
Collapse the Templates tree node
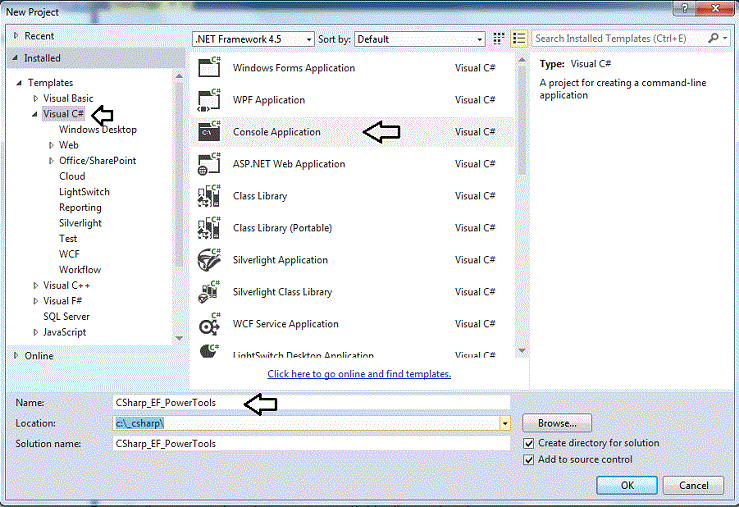pos(19,83)
